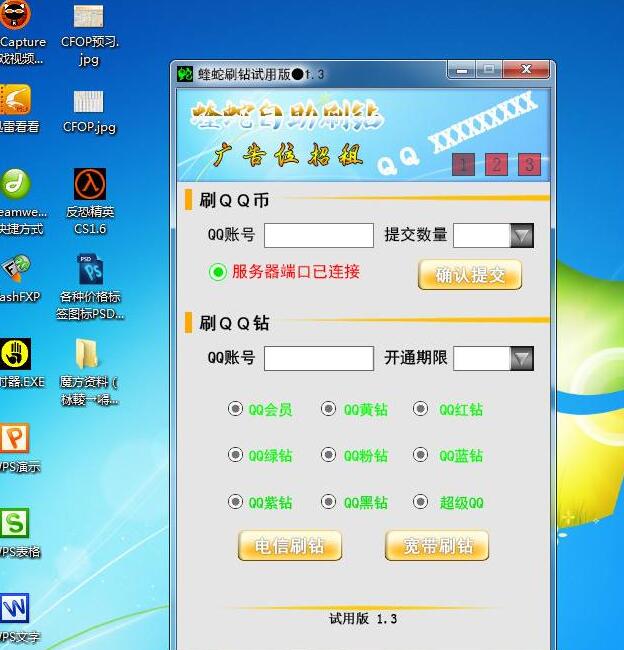
Task: Open the Capture video recorder desktop icon
Action: coord(16,16)
